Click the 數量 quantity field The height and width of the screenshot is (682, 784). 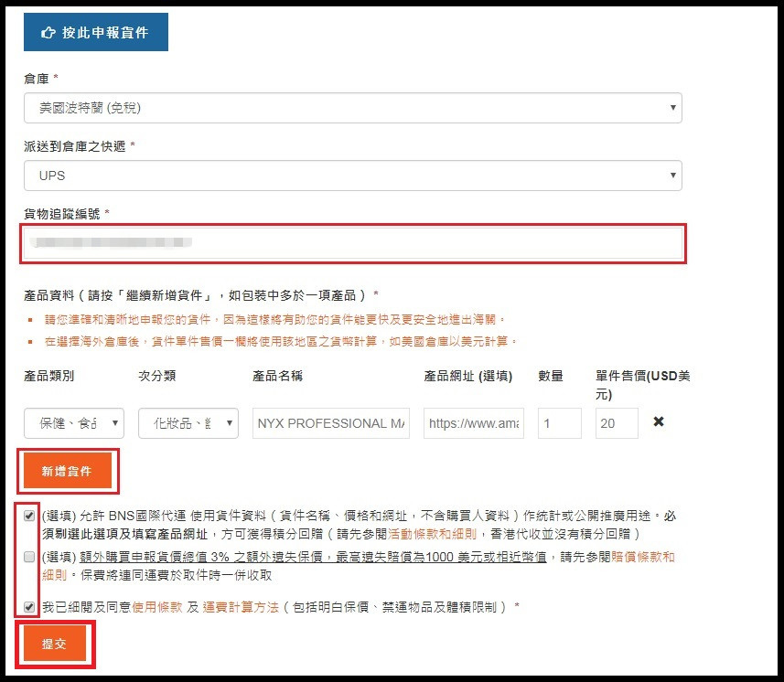point(559,423)
